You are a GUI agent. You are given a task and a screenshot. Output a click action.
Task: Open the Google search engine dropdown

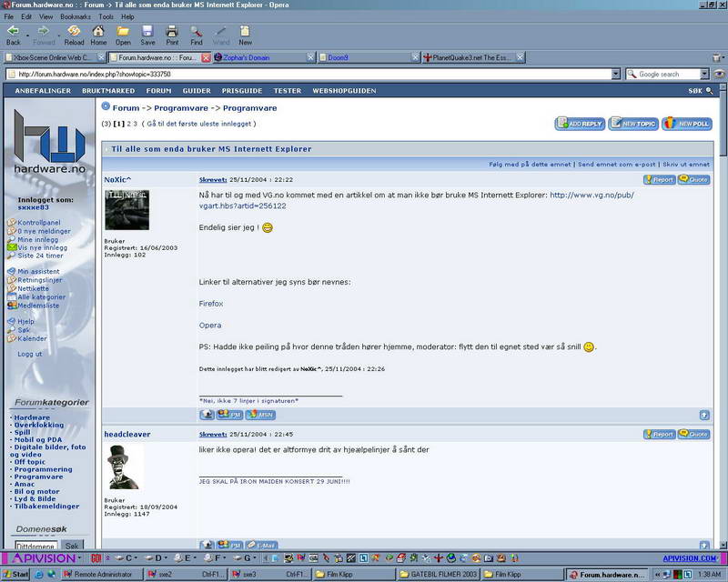(704, 74)
